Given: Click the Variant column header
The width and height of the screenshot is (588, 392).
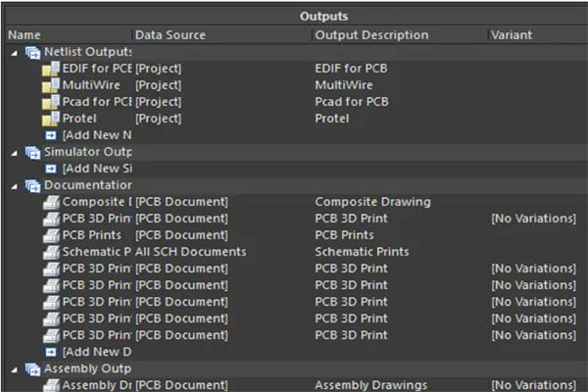Looking at the screenshot, I should coord(512,35).
